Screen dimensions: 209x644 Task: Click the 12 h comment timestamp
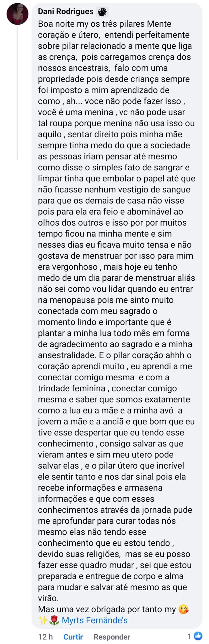45,637
